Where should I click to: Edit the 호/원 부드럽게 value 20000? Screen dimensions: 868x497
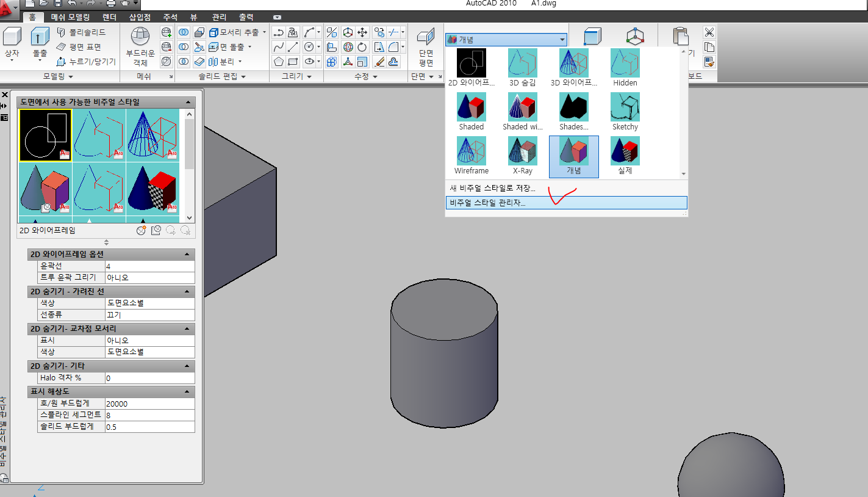pyautogui.click(x=149, y=404)
